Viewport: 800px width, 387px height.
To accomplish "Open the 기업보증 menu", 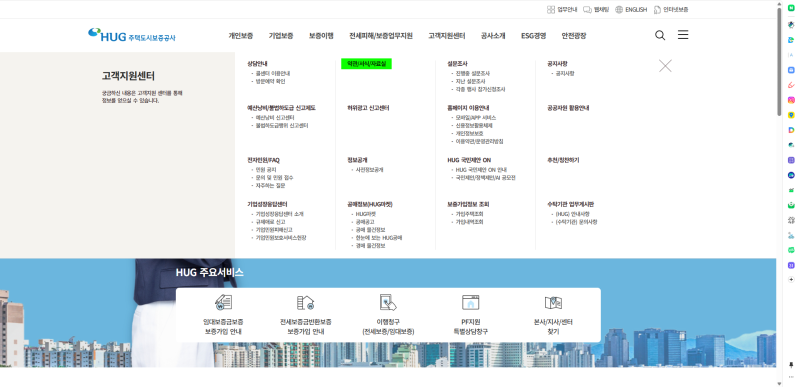I will click(281, 36).
